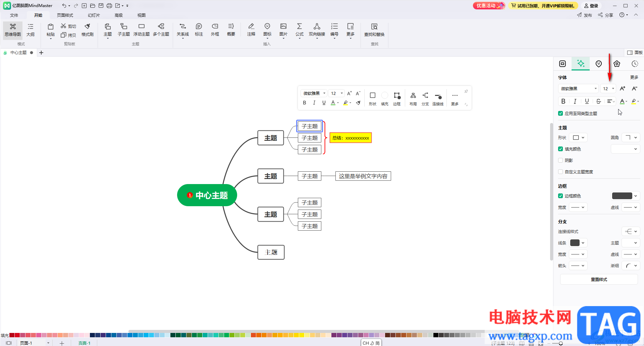Viewport: 644px width, 346px height.
Task: Expand the Corner style dropdown
Action: (x=631, y=137)
